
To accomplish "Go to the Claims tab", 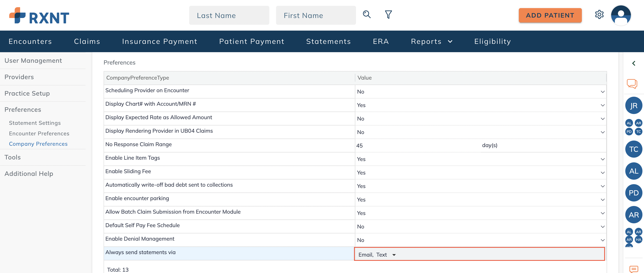I will pos(87,41).
